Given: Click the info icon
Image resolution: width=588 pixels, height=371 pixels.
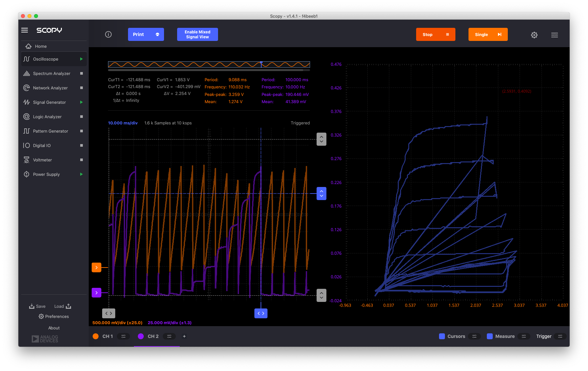Looking at the screenshot, I should (x=108, y=34).
